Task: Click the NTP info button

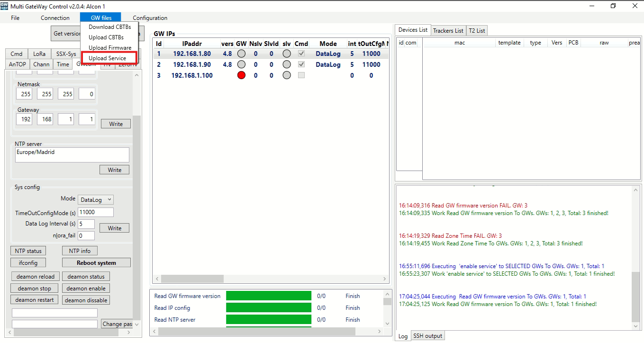Action: tap(80, 251)
